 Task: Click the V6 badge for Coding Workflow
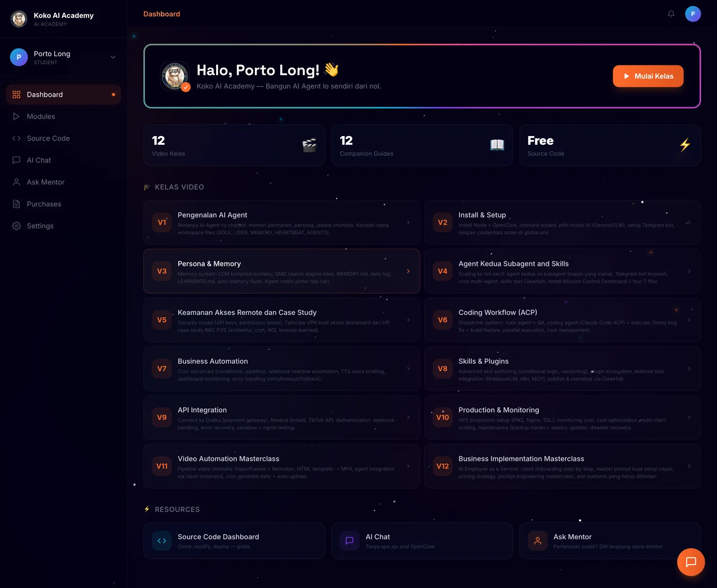(x=442, y=320)
